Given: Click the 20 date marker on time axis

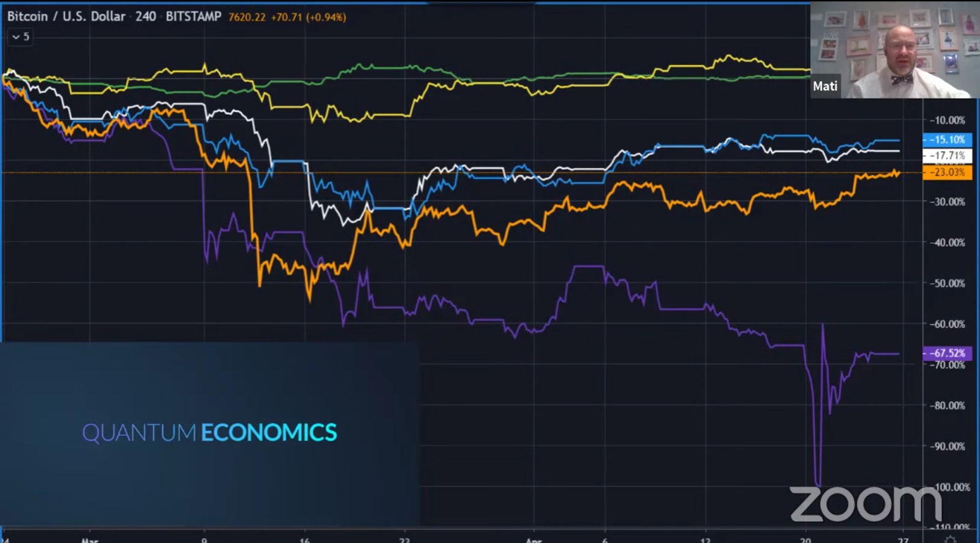Looking at the screenshot, I should point(805,540).
